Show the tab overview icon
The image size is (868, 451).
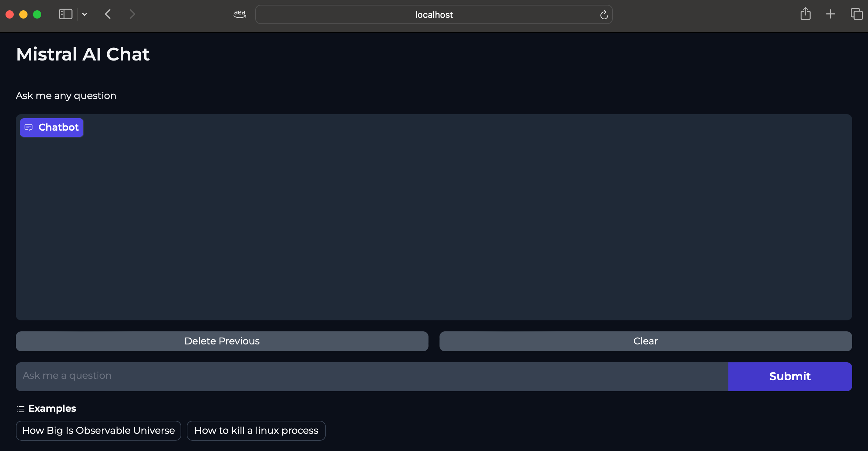click(856, 14)
